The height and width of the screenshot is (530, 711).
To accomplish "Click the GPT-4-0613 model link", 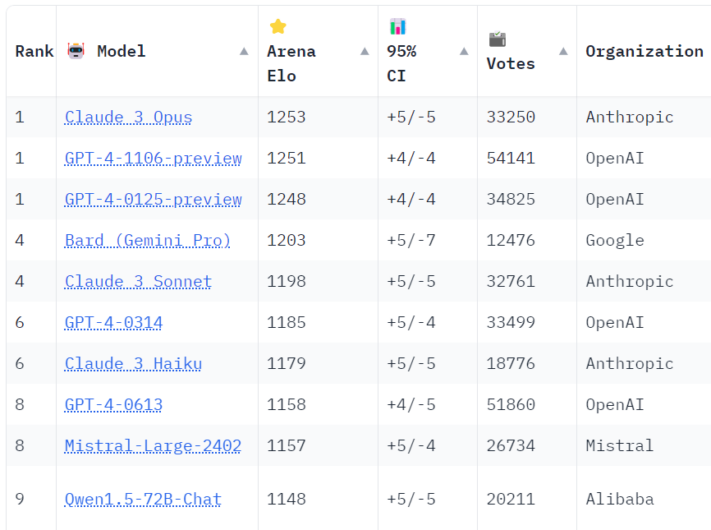I will pyautogui.click(x=113, y=404).
